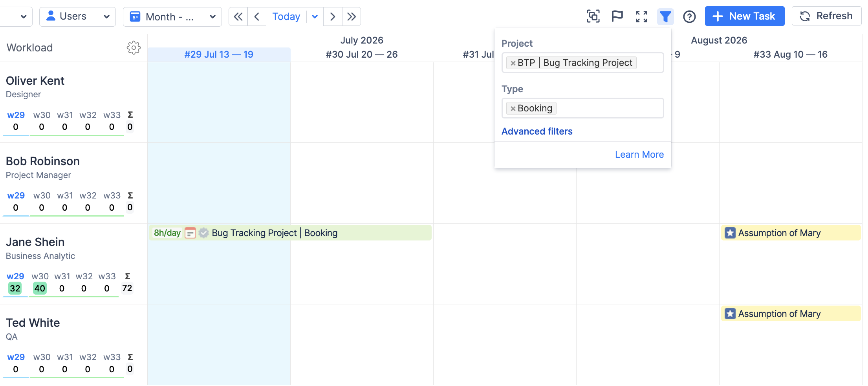Open the filter funnel icon

(665, 16)
